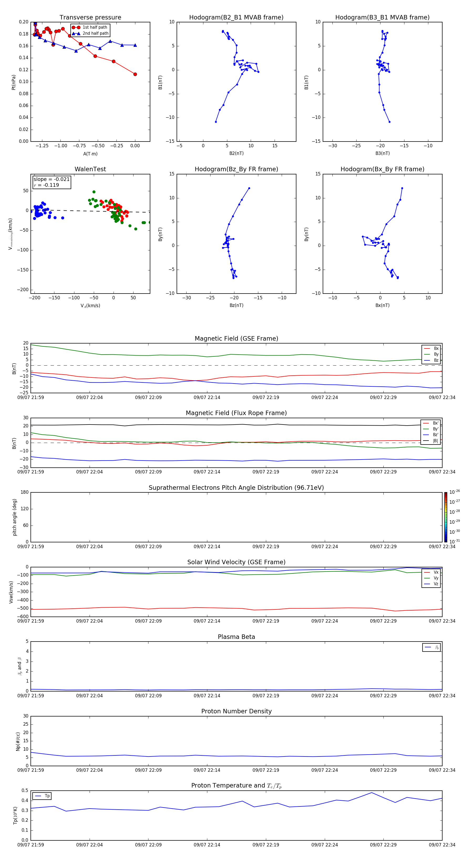Image resolution: width=473 pixels, height=868 pixels.
Task: Select the "Hodogram(Bz_By FR frame)" title
Action: 236,169
